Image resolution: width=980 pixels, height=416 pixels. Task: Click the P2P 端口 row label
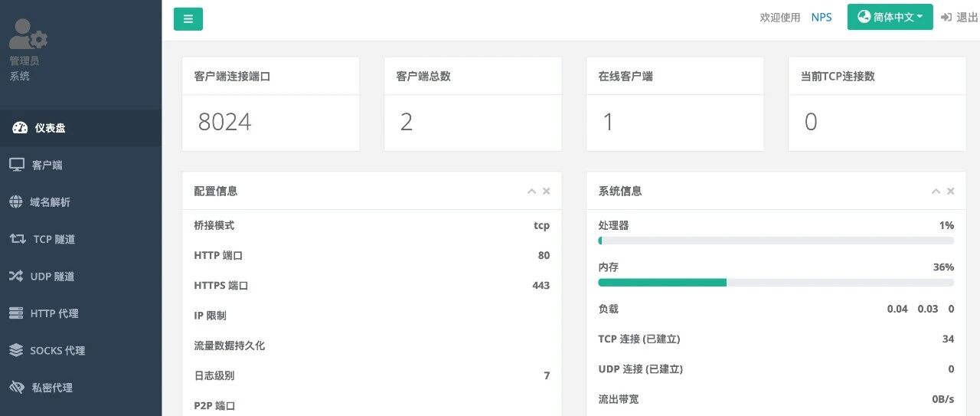point(214,405)
